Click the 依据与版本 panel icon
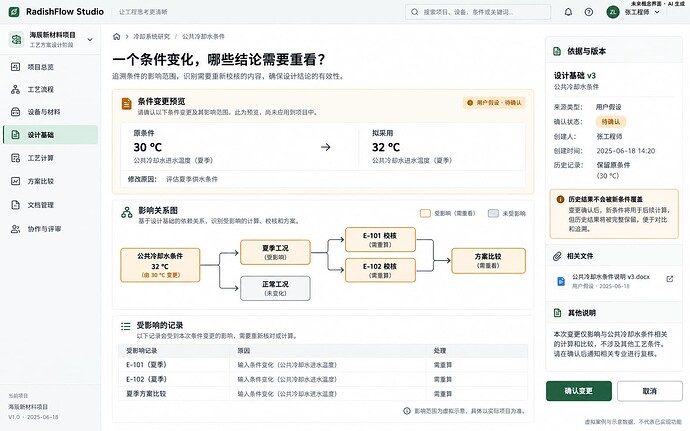The image size is (690, 431). (557, 52)
